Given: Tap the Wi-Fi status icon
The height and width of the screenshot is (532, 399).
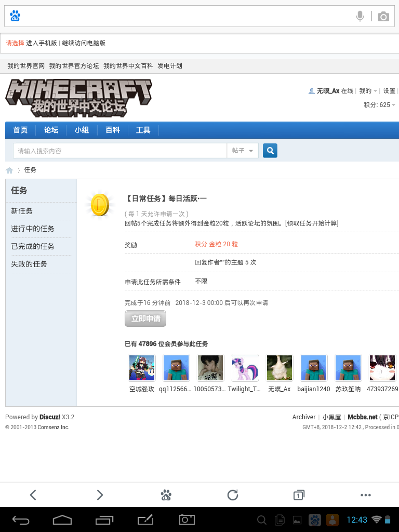Looking at the screenshot, I should (x=376, y=520).
